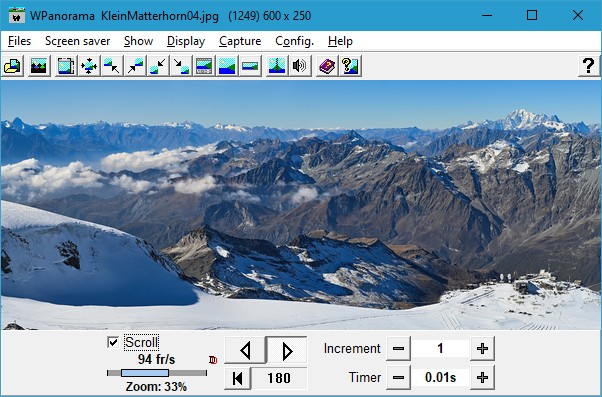The width and height of the screenshot is (602, 397).
Task: Open the purple help book icon
Action: [x=327, y=66]
